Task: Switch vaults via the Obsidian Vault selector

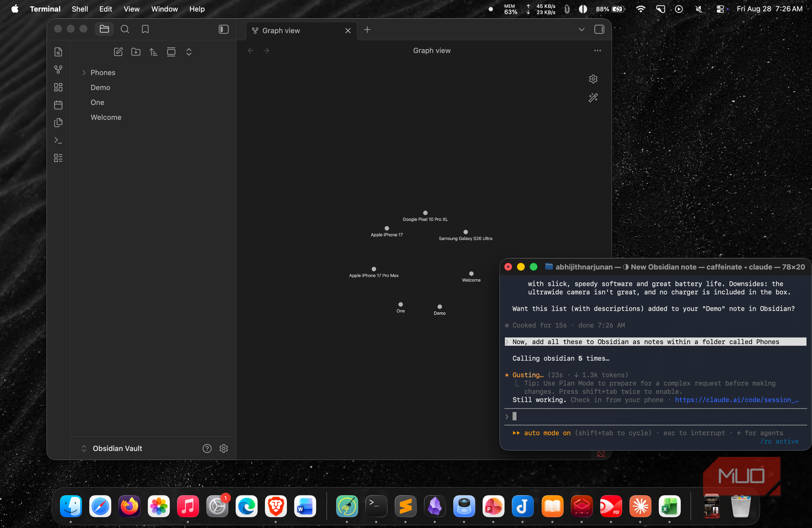Action: [112, 448]
